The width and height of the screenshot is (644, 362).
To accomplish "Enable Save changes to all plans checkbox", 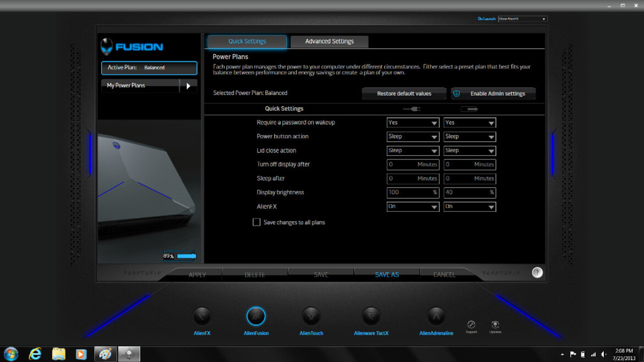I will pyautogui.click(x=256, y=222).
